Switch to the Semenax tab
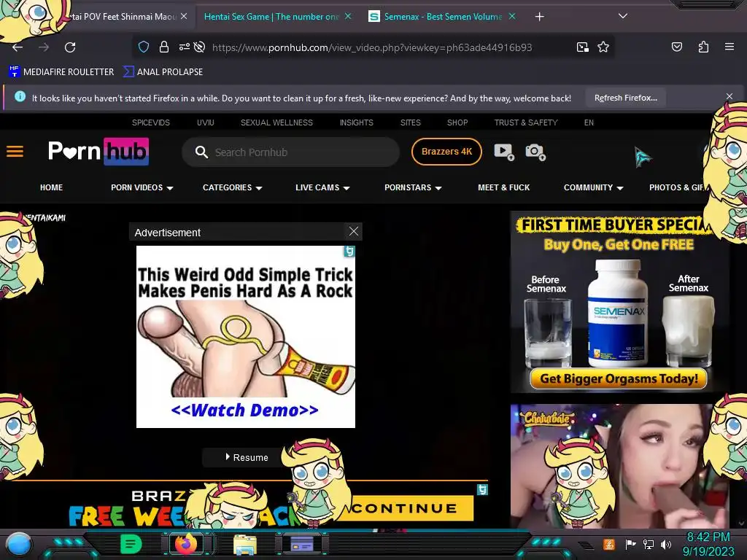 [442, 17]
